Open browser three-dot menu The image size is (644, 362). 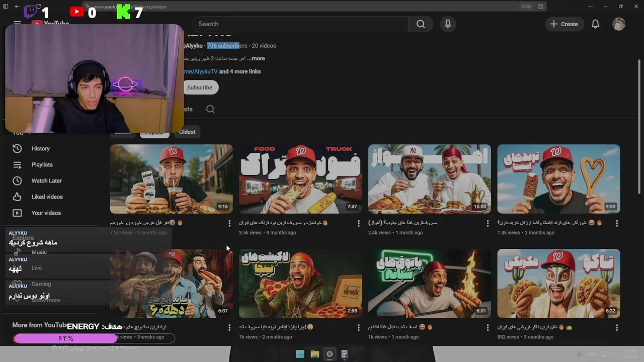590,7
